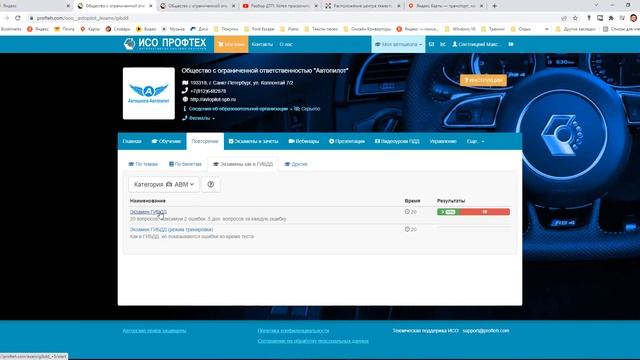Viewport: 640px width, 360px height.
Task: Open Экзамен ГИБДД (режим тренировки) link
Action: pos(171,229)
